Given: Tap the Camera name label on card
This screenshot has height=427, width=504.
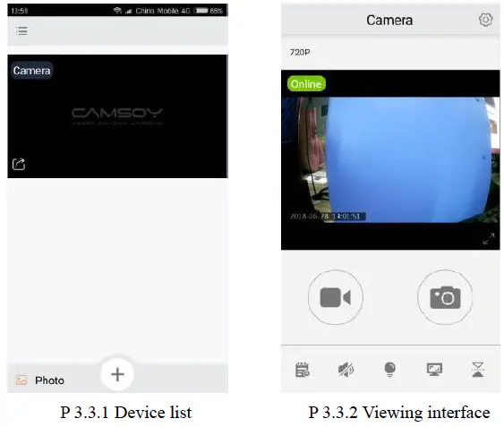Looking at the screenshot, I should (32, 71).
